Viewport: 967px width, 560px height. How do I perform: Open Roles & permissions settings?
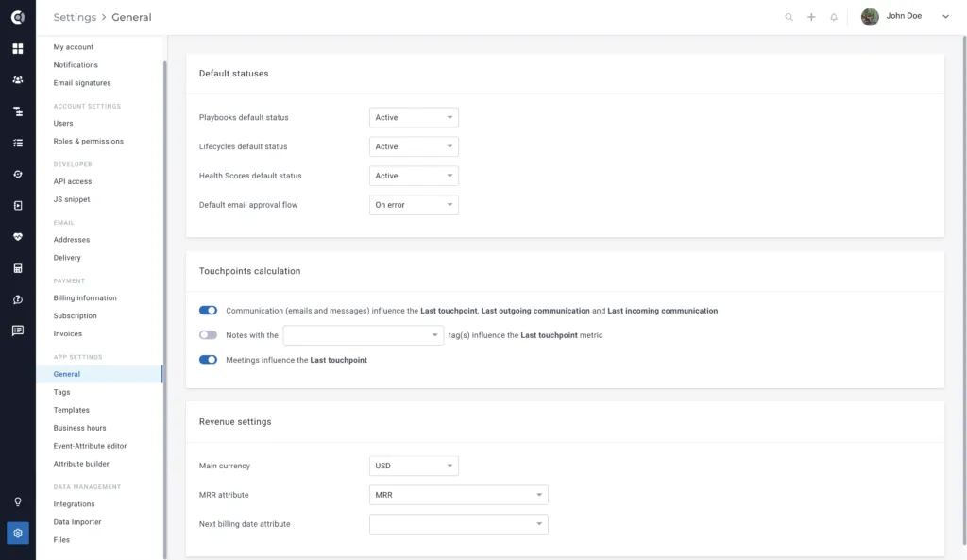(x=88, y=142)
